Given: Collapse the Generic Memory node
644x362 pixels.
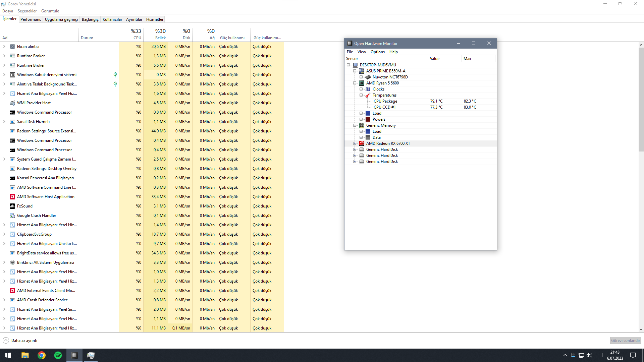Looking at the screenshot, I should (x=355, y=125).
